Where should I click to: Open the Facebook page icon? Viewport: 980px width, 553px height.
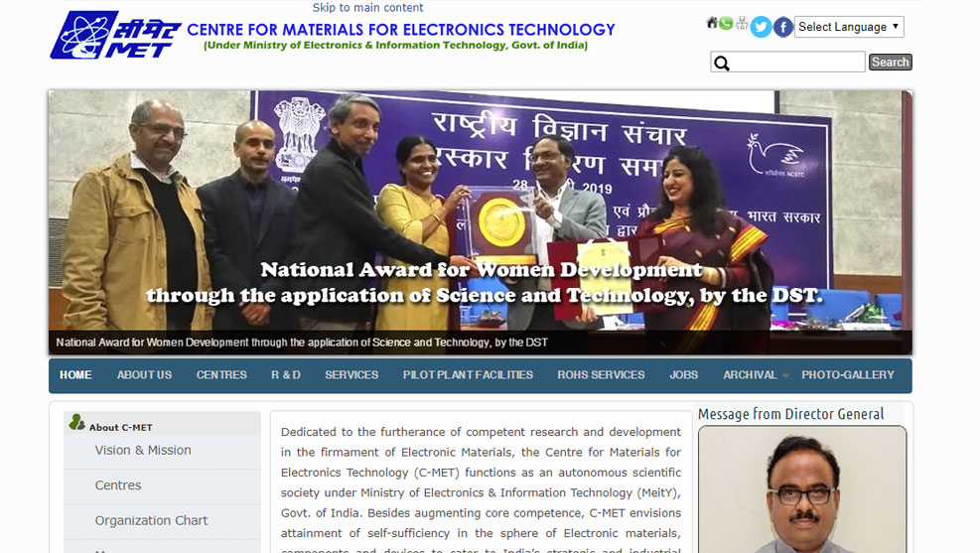coord(783,27)
